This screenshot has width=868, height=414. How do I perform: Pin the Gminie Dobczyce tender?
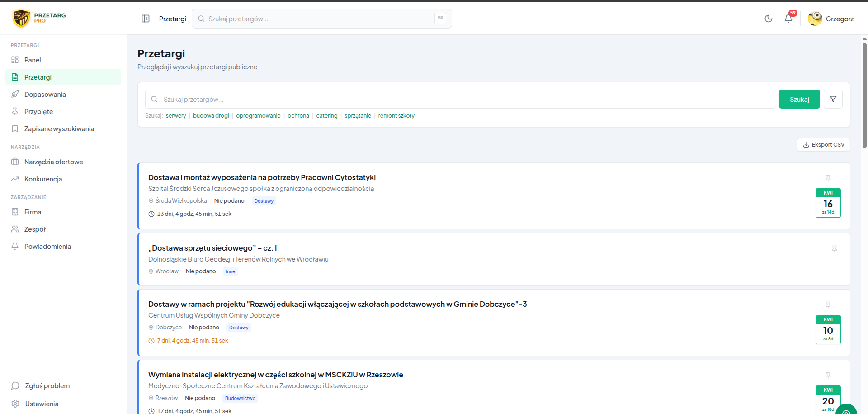tap(828, 305)
